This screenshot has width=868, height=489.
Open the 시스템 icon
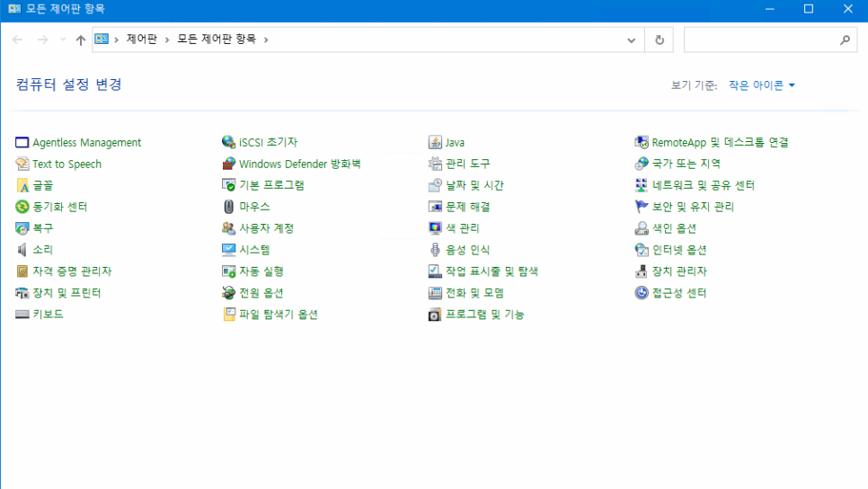pyautogui.click(x=228, y=250)
